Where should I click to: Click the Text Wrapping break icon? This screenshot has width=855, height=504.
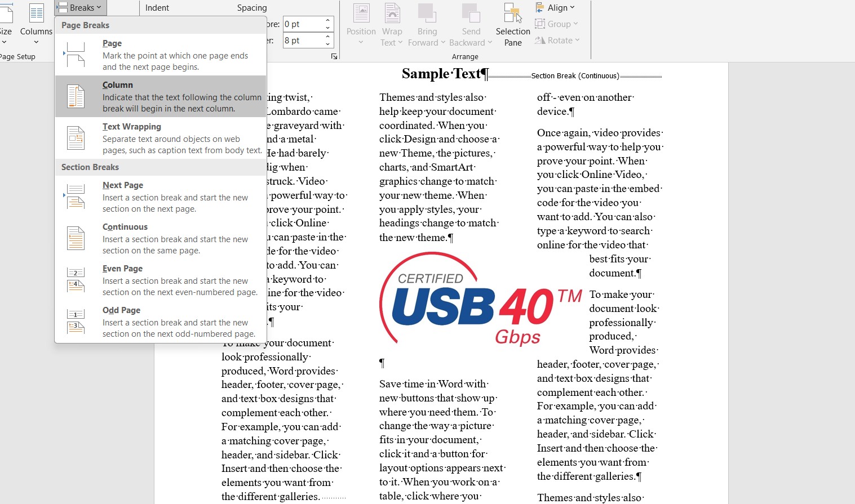coord(76,138)
